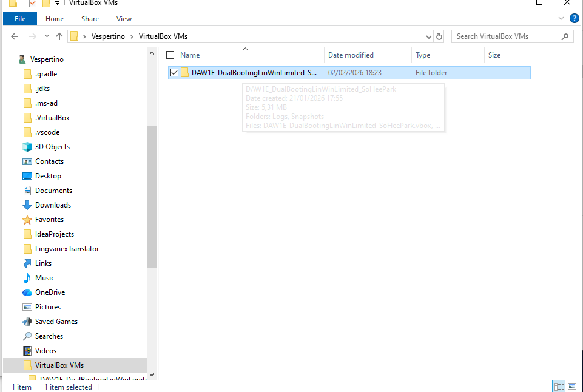Go up one folder level arrow
This screenshot has height=392, width=583.
59,36
